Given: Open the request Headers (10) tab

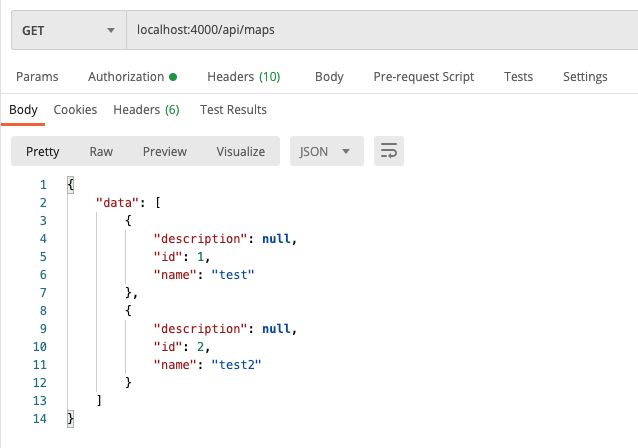Looking at the screenshot, I should [243, 77].
